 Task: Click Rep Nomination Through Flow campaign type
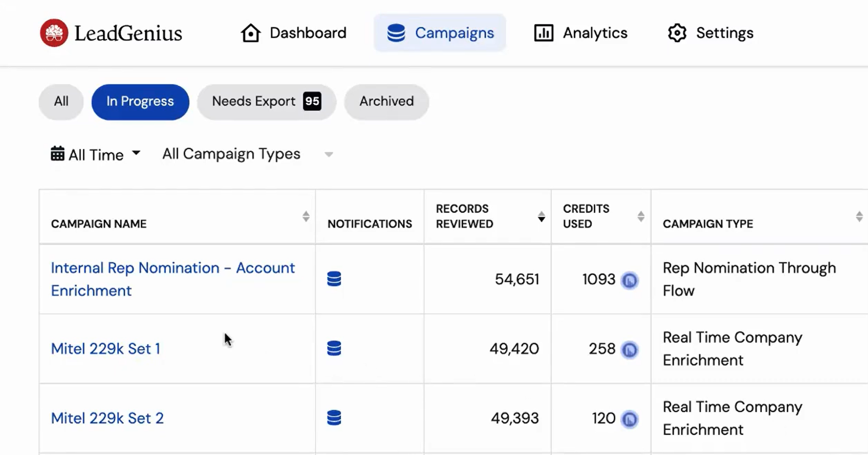[x=750, y=279]
